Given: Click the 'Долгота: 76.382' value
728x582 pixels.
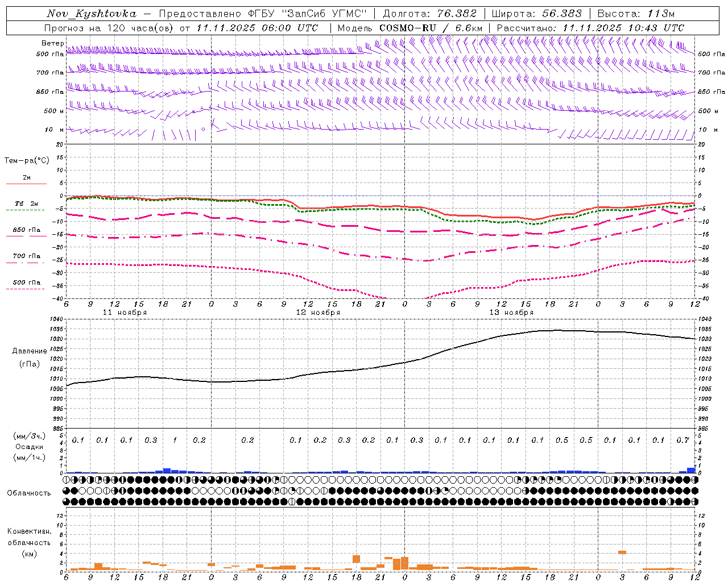Looking at the screenshot, I should pyautogui.click(x=430, y=14).
